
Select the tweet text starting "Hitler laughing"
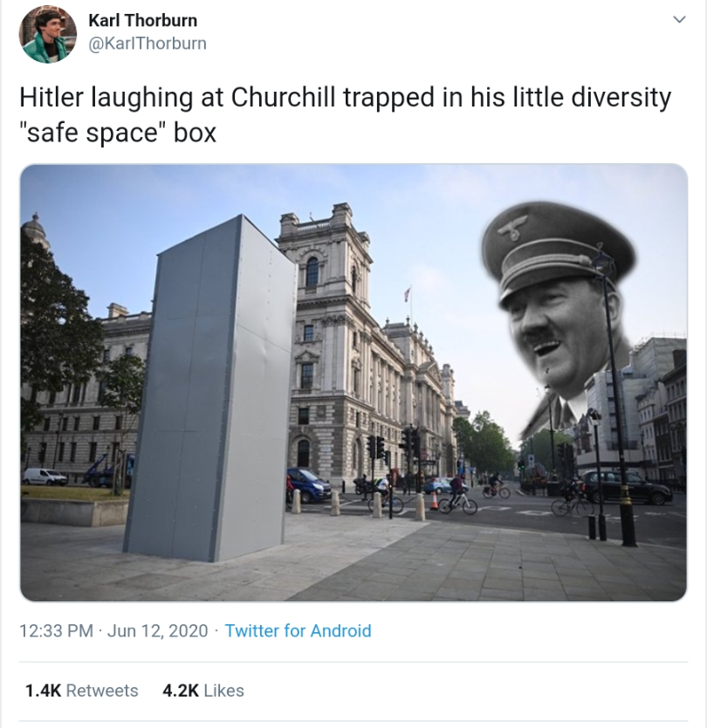345,115
